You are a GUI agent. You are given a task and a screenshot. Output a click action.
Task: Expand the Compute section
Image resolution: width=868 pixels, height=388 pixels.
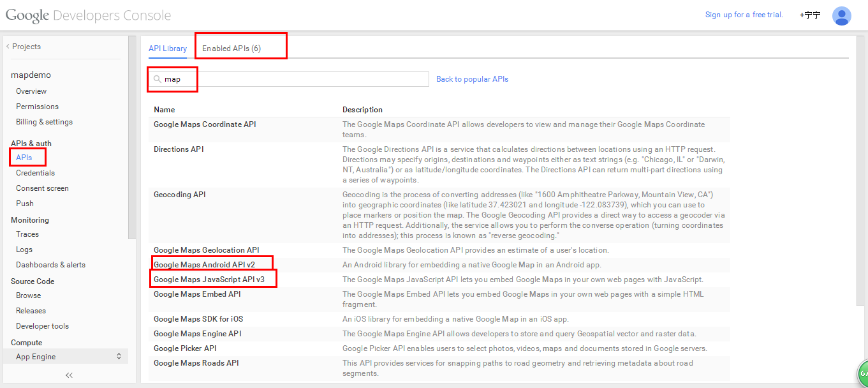click(26, 343)
